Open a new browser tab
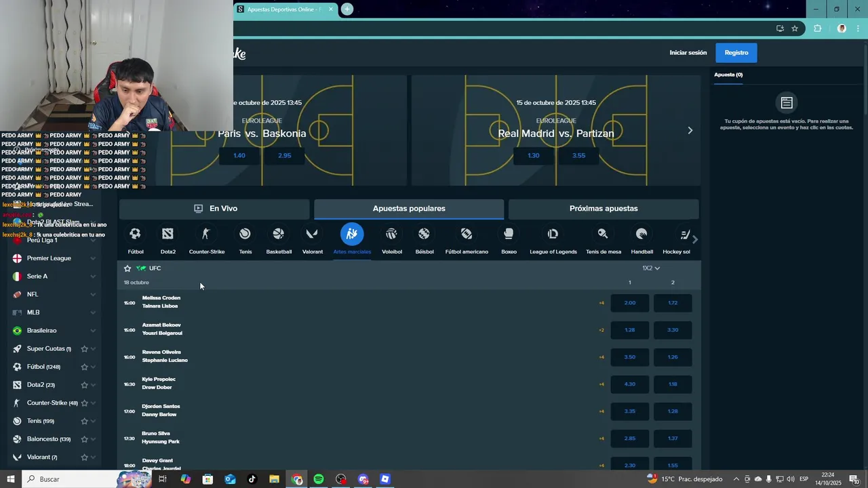This screenshot has width=868, height=488. (x=347, y=9)
